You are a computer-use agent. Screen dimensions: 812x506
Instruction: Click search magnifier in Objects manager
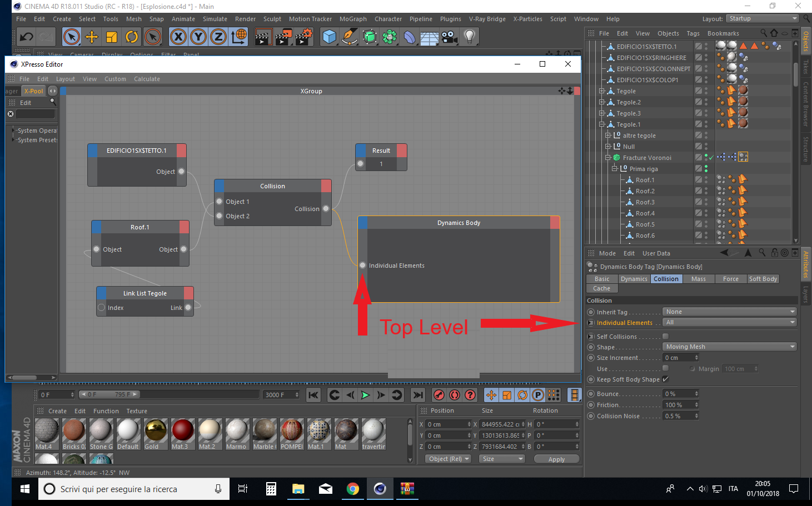764,33
